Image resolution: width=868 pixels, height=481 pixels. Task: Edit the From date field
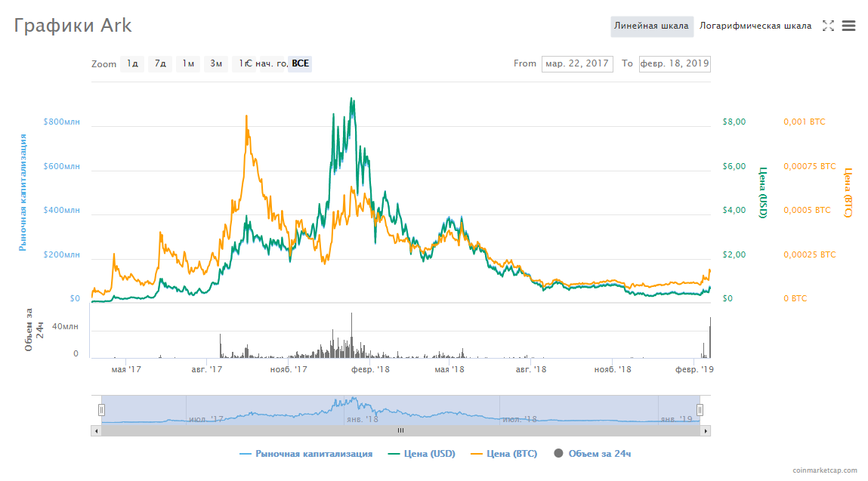click(577, 63)
